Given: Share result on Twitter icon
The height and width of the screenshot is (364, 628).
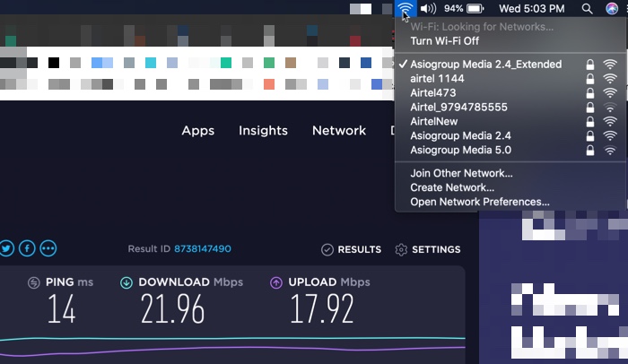Looking at the screenshot, I should pos(5,248).
